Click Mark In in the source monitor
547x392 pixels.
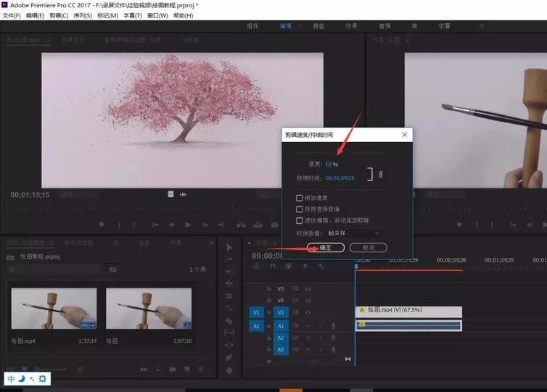tap(119, 225)
